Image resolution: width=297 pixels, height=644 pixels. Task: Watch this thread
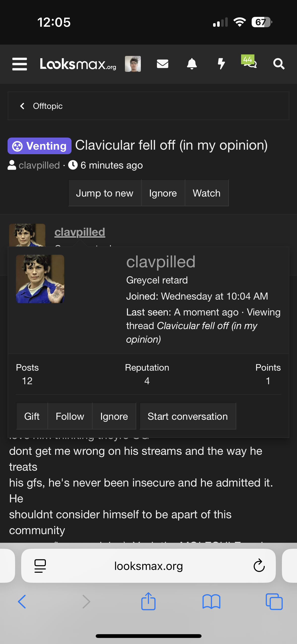point(207,193)
